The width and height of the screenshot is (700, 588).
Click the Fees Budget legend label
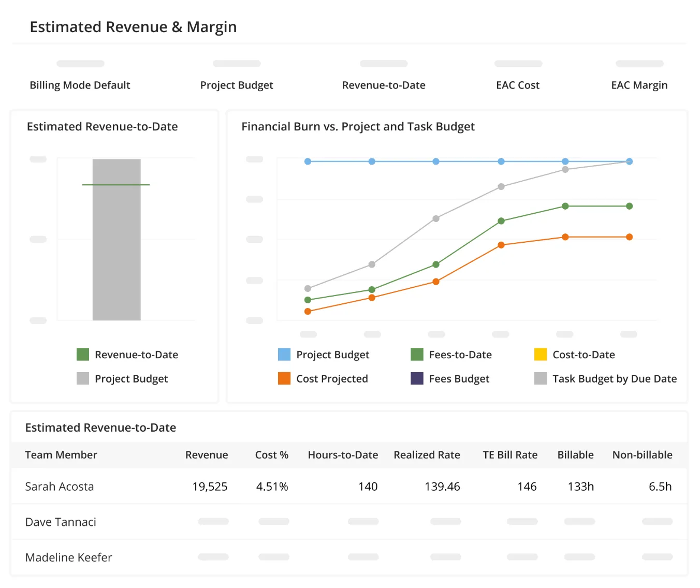[459, 378]
